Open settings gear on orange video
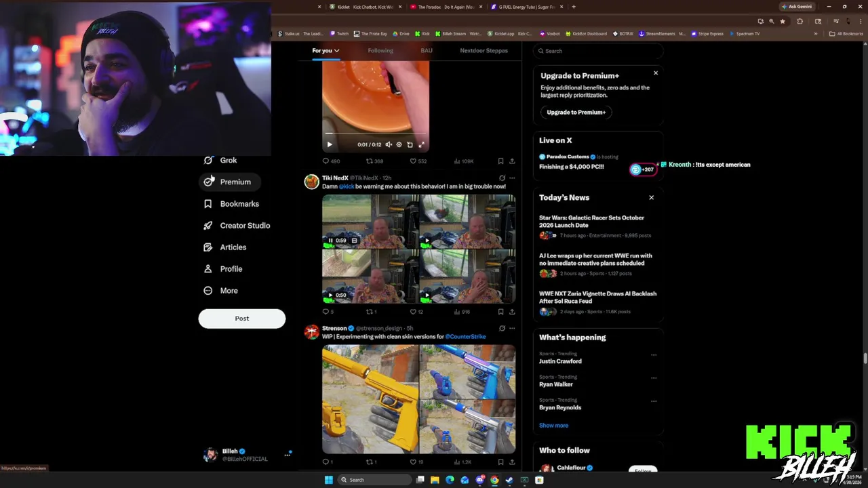Viewport: 868px width, 488px height. coord(399,144)
